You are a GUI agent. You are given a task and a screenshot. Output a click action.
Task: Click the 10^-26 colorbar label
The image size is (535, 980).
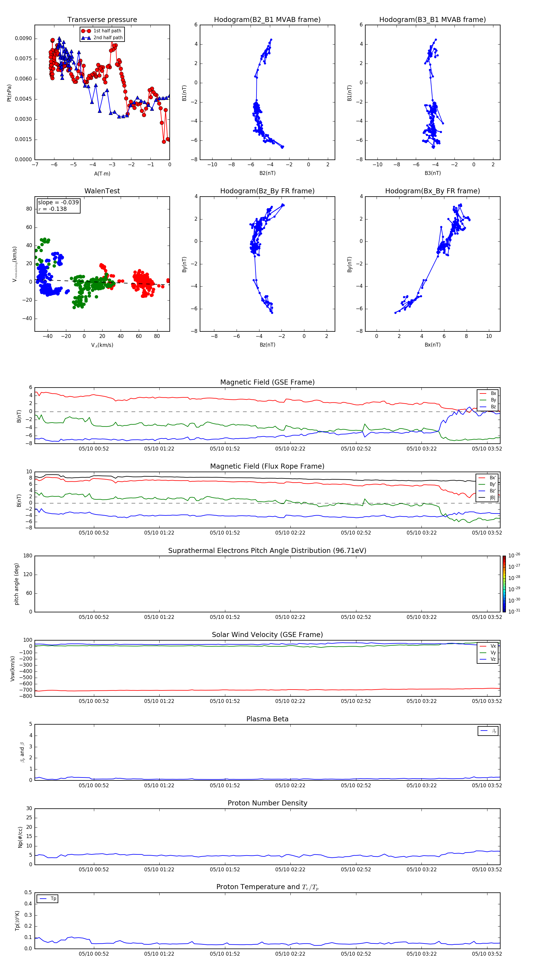coord(514,555)
